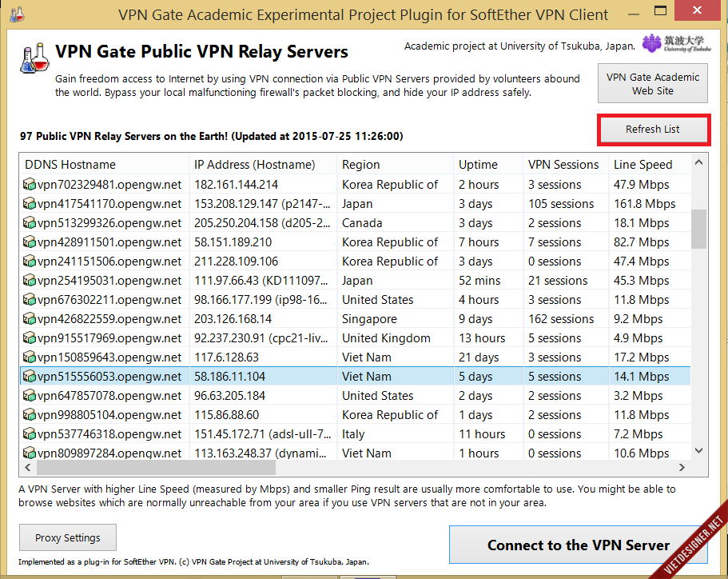Select IP address 115.86.88.60

coord(227,414)
